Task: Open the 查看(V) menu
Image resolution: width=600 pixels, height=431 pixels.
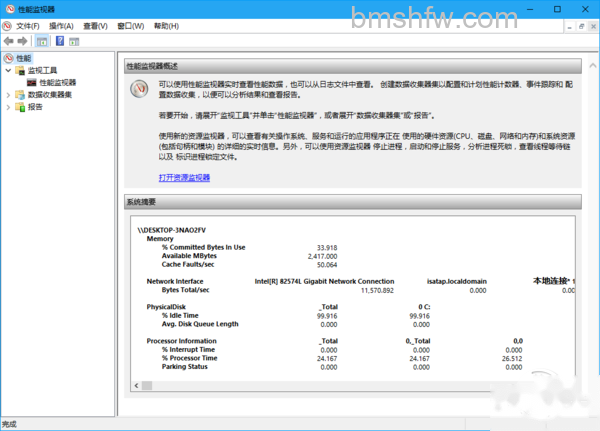Action: pyautogui.click(x=95, y=26)
